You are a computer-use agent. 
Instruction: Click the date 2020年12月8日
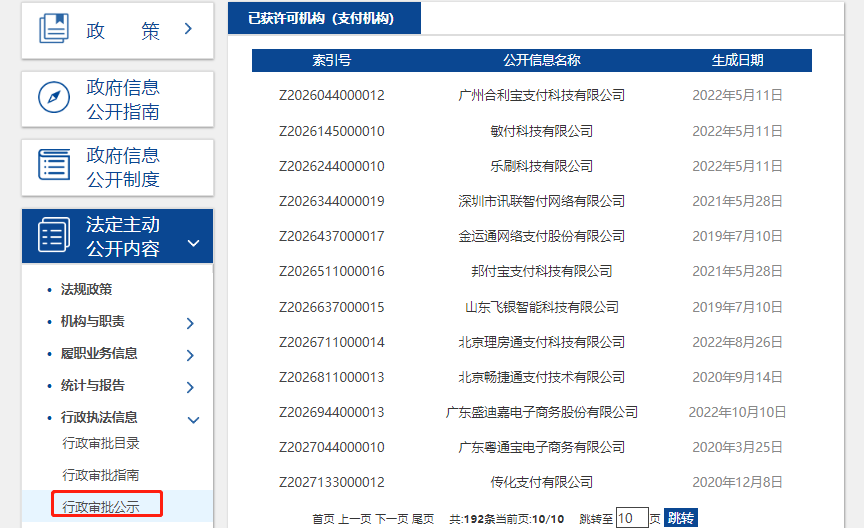737,482
